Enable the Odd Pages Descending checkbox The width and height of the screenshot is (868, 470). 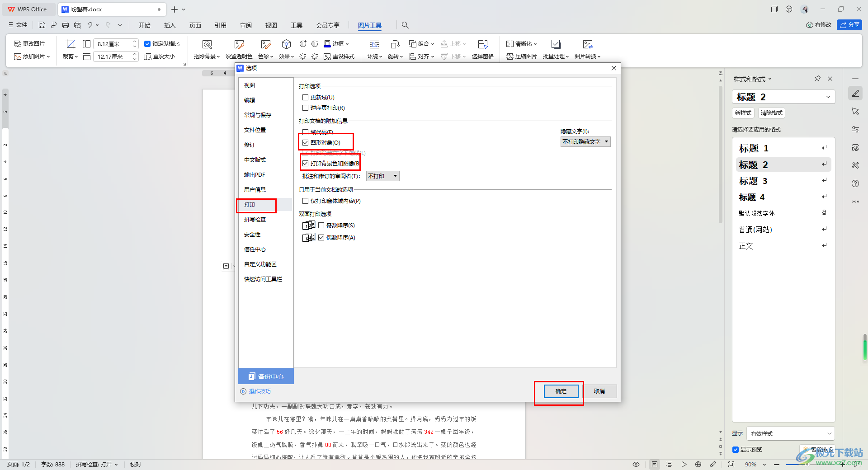(x=321, y=225)
